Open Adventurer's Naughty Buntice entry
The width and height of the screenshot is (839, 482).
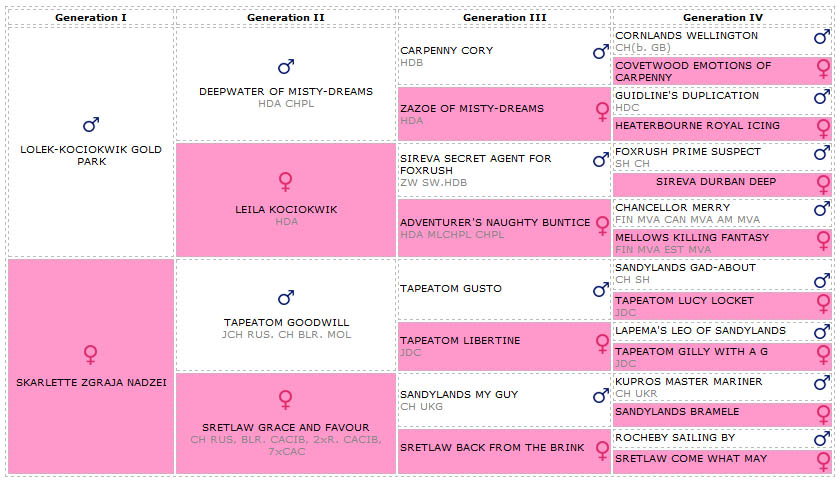pyautogui.click(x=495, y=223)
